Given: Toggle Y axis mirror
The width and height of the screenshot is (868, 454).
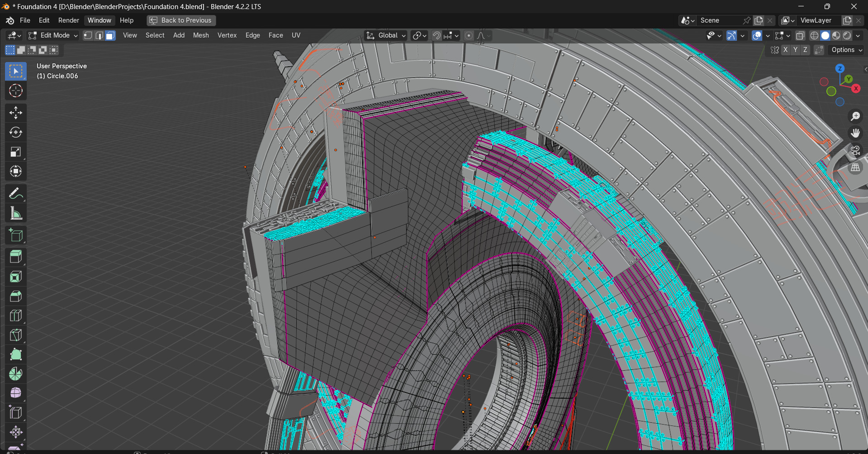Looking at the screenshot, I should [x=795, y=50].
